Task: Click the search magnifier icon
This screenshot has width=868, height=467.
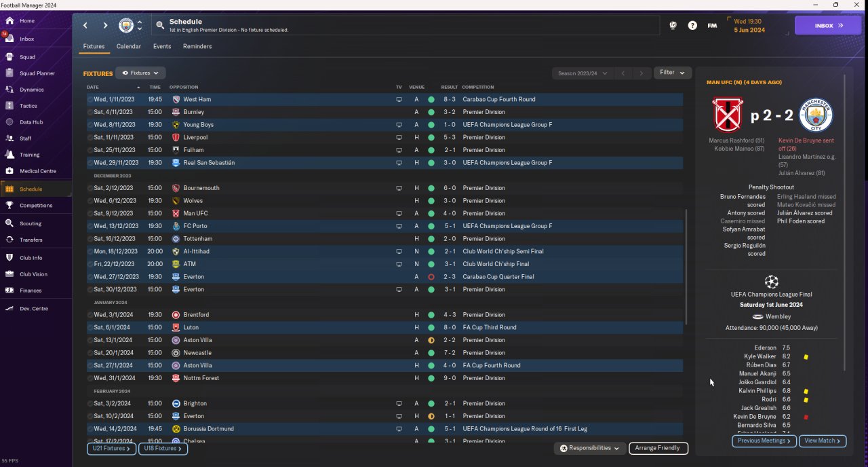Action: pos(160,26)
